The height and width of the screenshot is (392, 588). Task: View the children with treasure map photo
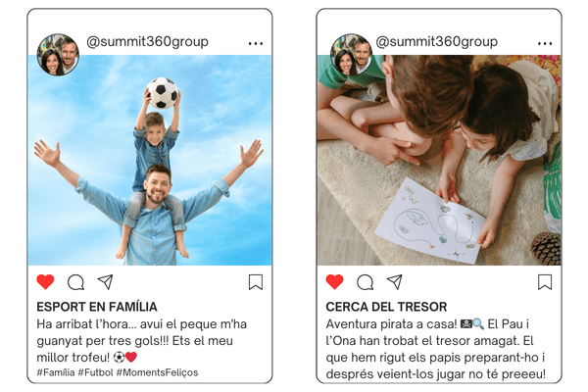click(x=439, y=160)
